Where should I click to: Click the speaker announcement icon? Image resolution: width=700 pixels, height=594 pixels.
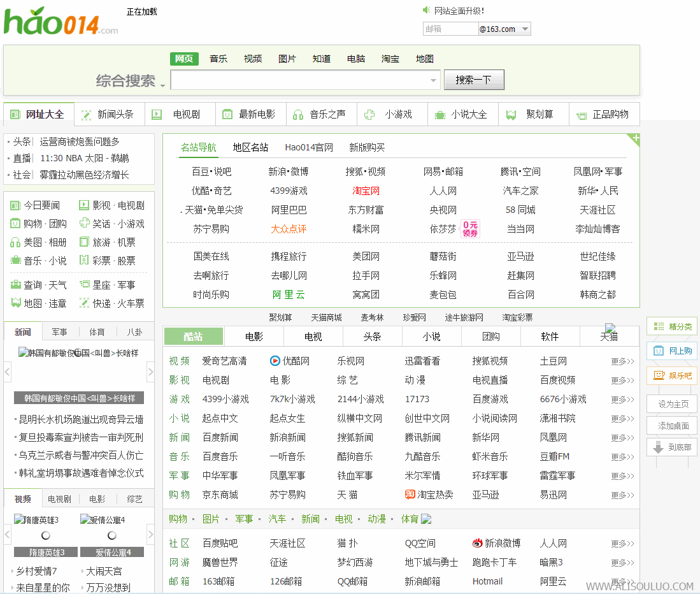[x=426, y=10]
